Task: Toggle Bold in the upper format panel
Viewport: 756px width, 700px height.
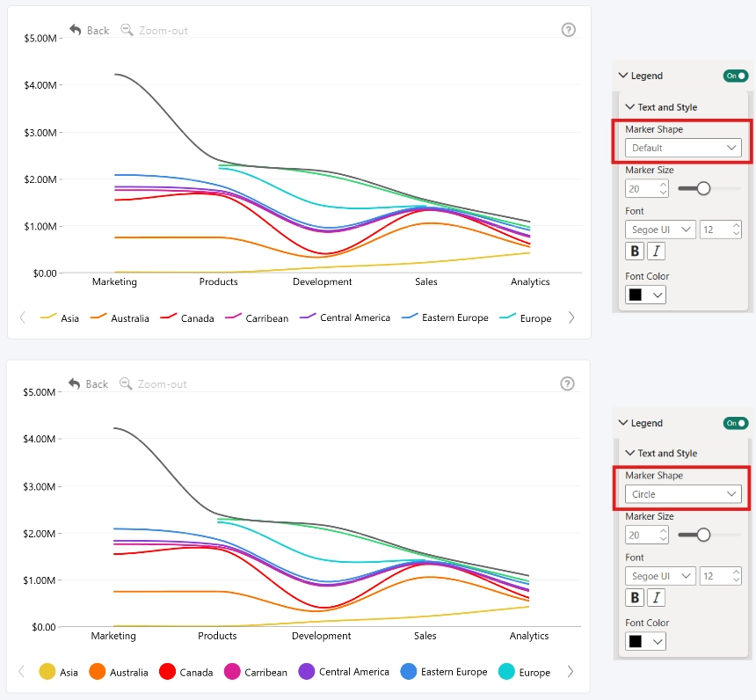Action: click(x=635, y=251)
